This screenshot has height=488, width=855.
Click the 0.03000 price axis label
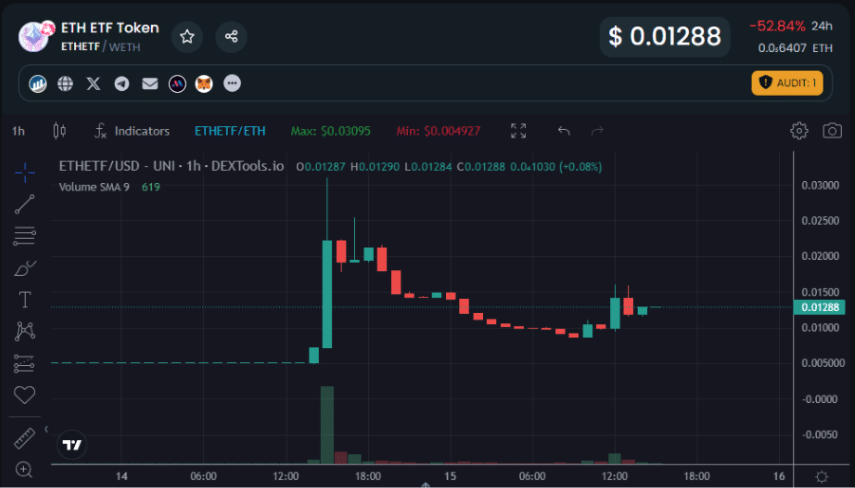(x=820, y=185)
